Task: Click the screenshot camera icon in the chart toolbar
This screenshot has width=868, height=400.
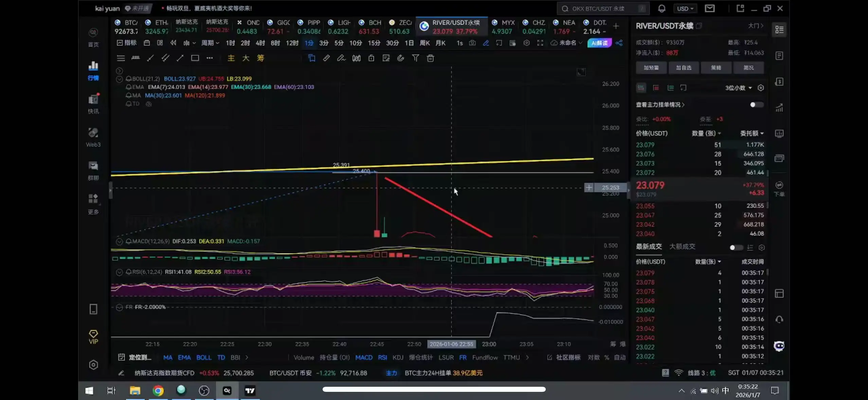Action: [472, 43]
